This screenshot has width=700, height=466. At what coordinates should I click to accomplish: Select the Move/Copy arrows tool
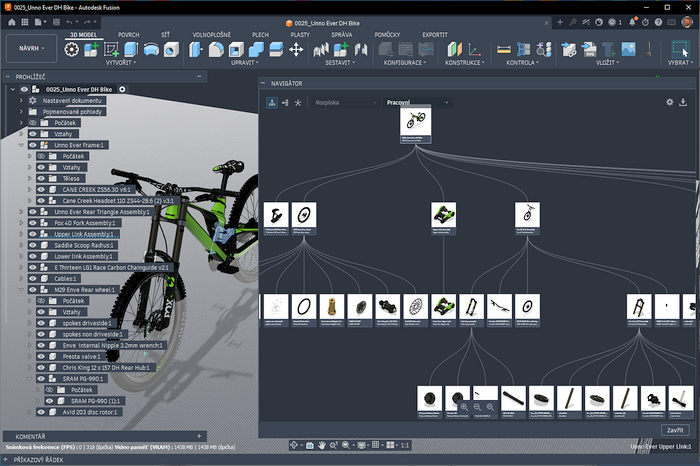[296, 49]
